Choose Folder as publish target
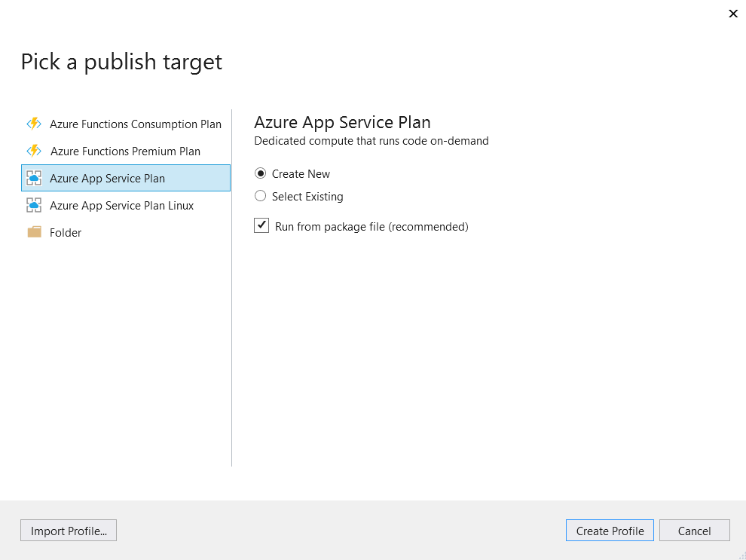 (126, 232)
